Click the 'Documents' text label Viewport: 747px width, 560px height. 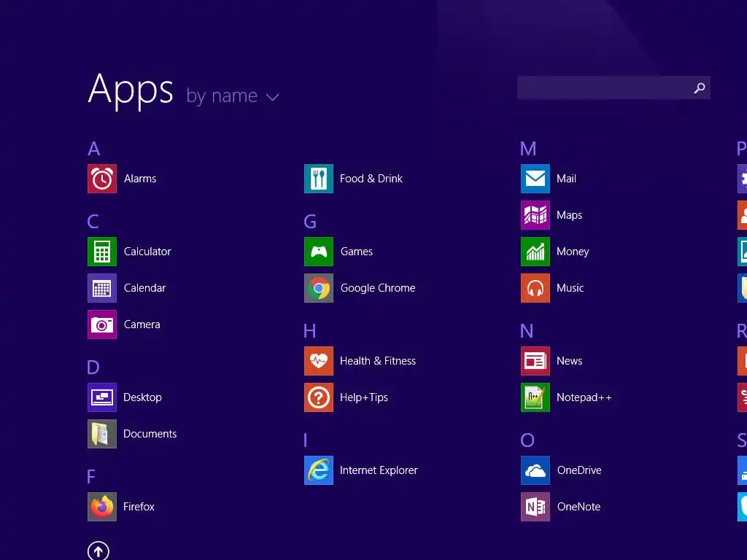(150, 434)
